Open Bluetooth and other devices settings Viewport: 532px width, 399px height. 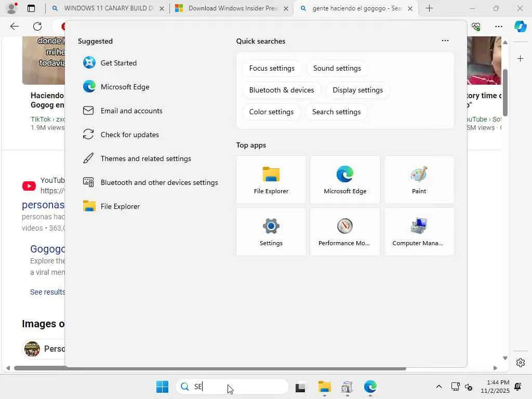(150, 182)
